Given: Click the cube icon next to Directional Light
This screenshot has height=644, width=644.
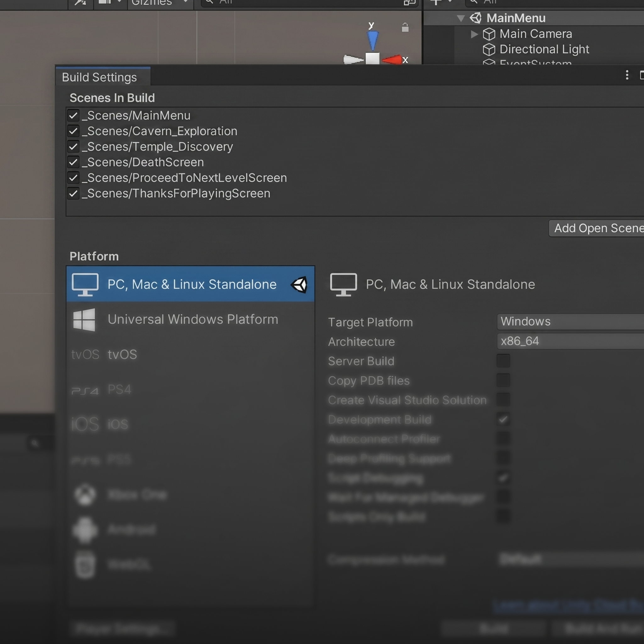Looking at the screenshot, I should pyautogui.click(x=489, y=50).
